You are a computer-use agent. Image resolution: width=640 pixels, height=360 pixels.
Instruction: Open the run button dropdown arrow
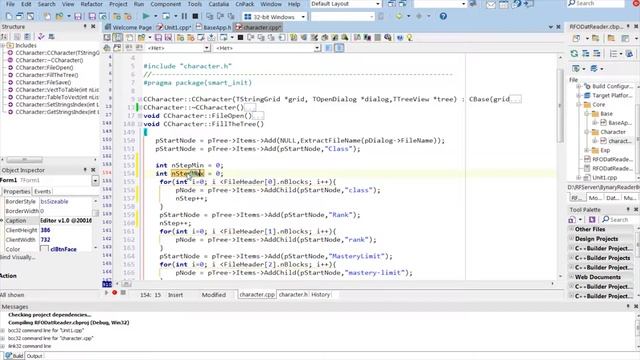click(155, 17)
